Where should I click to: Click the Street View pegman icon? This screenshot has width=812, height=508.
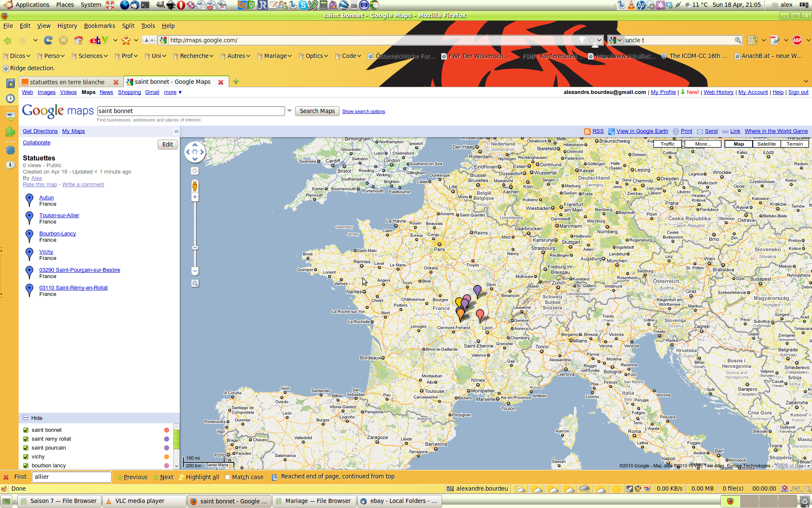(x=195, y=186)
